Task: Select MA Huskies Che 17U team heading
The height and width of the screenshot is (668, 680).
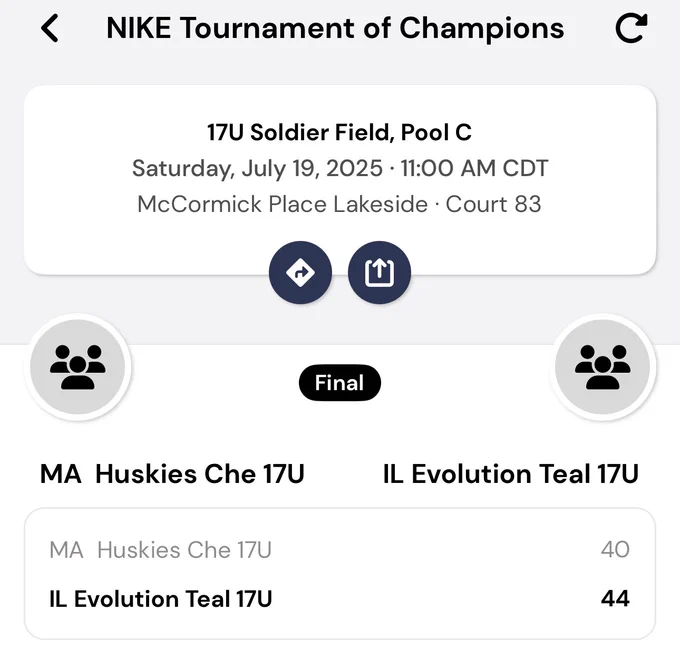Action: pyautogui.click(x=172, y=474)
